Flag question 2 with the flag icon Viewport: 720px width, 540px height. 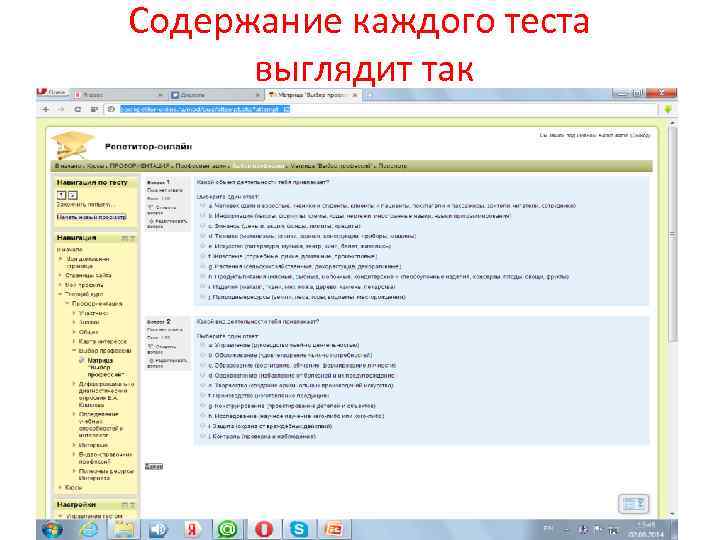[150, 347]
